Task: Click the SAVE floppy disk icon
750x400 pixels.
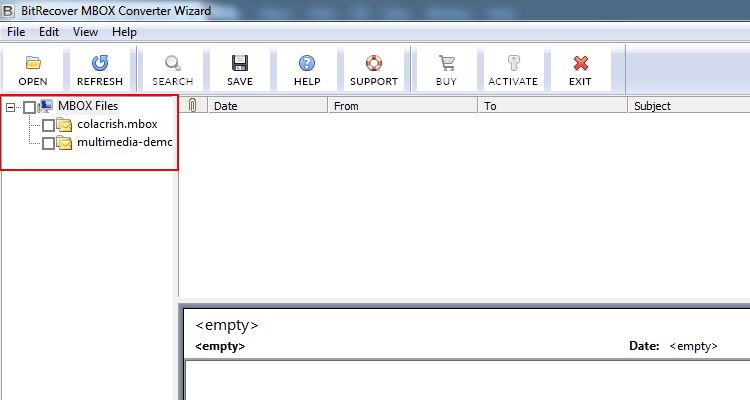Action: [240, 63]
